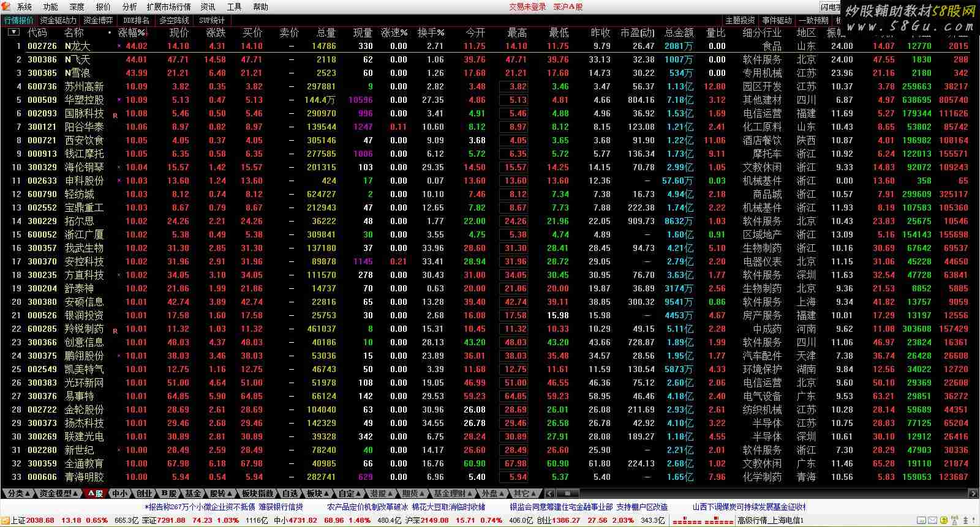This screenshot has width=980, height=527.
Task: Click the horizontal scrollbar thumb at bottom
Action: pos(567,493)
